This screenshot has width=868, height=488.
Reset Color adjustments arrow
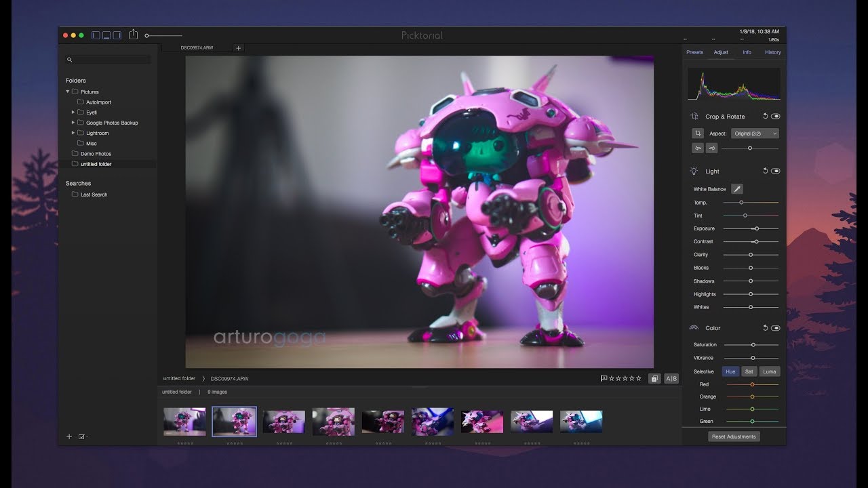tap(765, 328)
